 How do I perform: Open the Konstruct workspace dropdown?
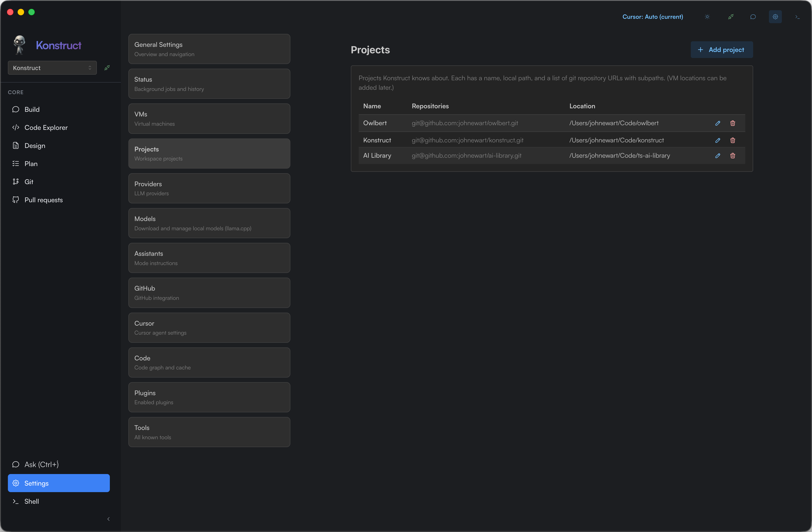point(52,68)
